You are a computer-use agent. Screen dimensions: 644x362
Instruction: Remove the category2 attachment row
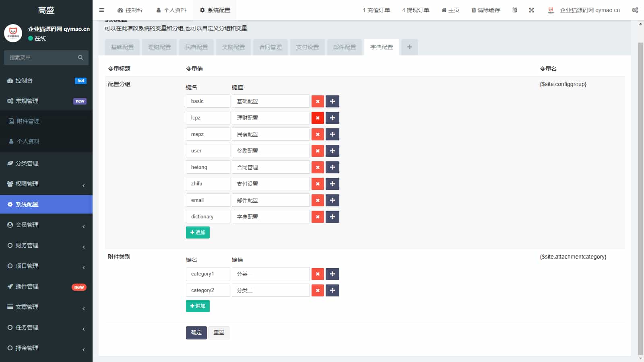(318, 290)
